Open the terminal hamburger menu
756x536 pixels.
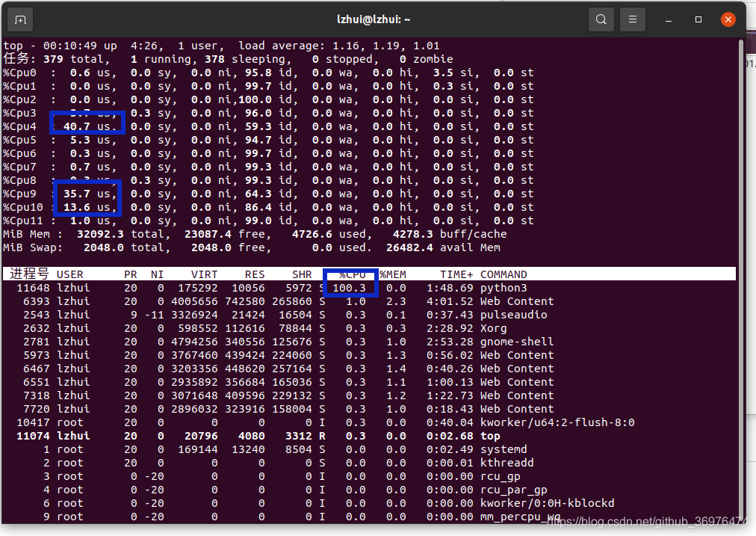pos(633,19)
